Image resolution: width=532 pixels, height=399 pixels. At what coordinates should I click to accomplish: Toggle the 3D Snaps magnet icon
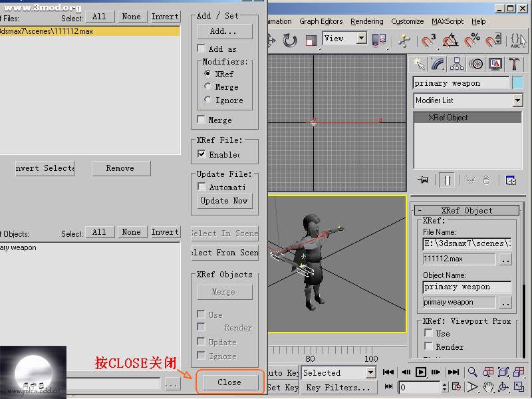429,41
